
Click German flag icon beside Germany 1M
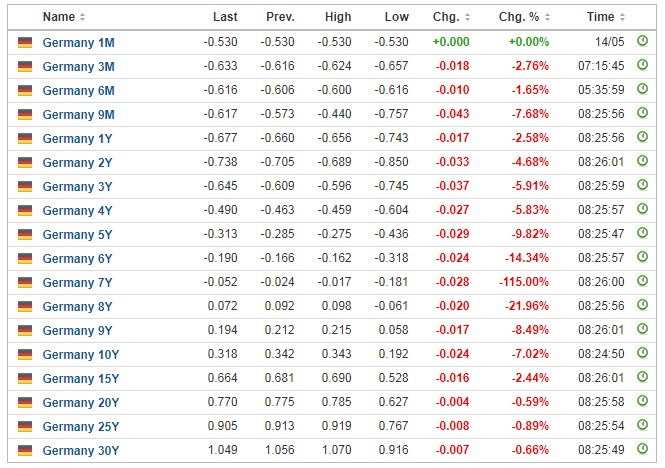click(x=25, y=42)
